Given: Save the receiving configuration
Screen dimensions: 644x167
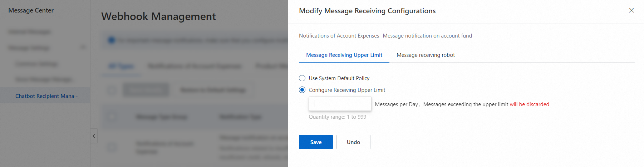Looking at the screenshot, I should click(316, 142).
